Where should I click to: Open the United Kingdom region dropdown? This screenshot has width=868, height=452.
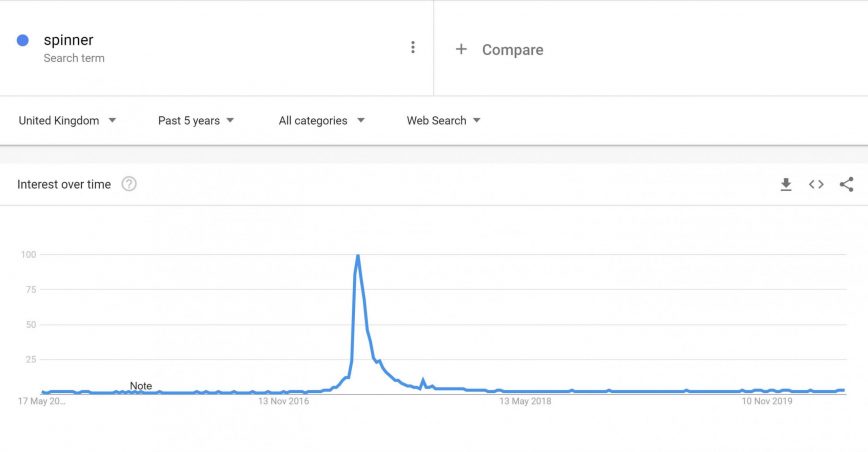[68, 121]
